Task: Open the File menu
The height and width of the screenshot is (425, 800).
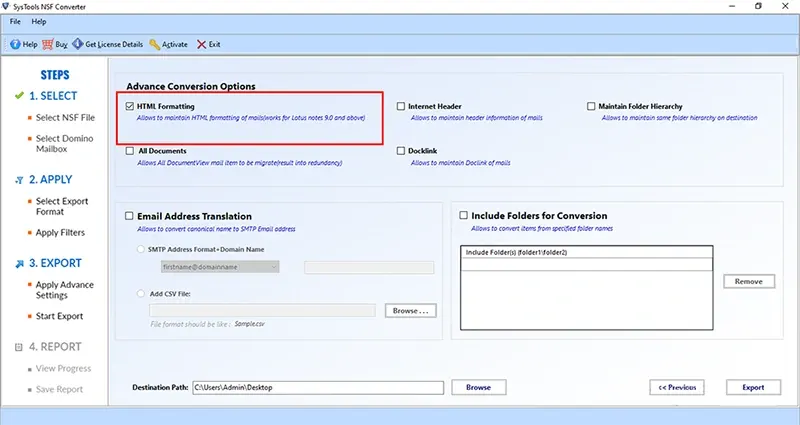Action: point(15,21)
